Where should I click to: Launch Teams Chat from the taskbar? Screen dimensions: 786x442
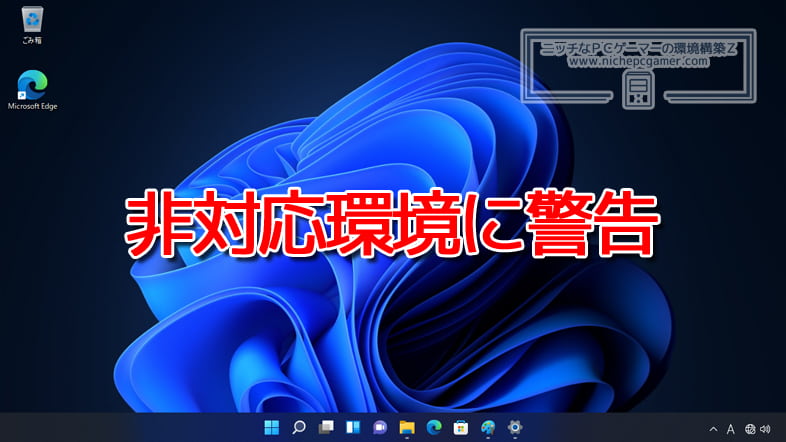point(379,428)
